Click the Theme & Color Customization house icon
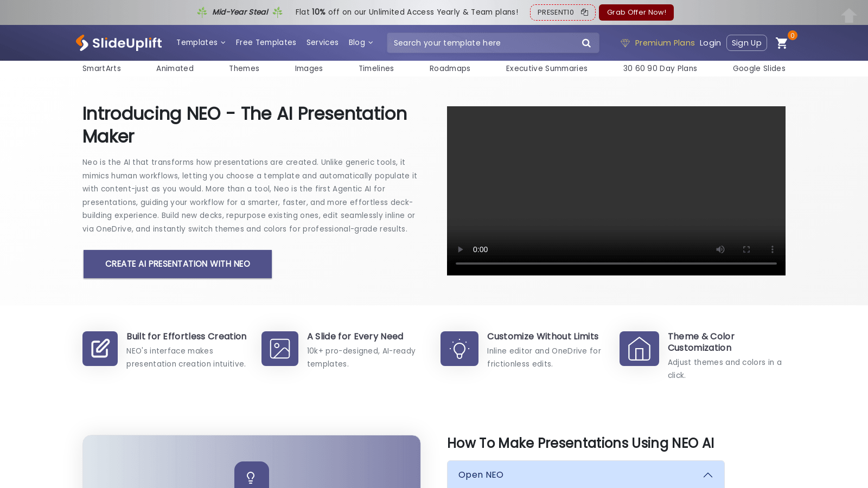Viewport: 868px width, 488px height. pos(639,349)
